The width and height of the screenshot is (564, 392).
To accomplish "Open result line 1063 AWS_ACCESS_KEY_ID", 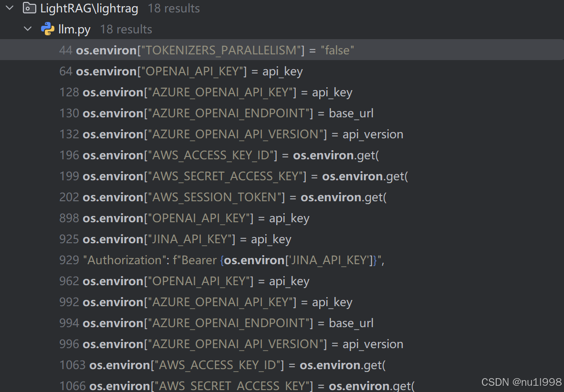I will click(x=282, y=365).
